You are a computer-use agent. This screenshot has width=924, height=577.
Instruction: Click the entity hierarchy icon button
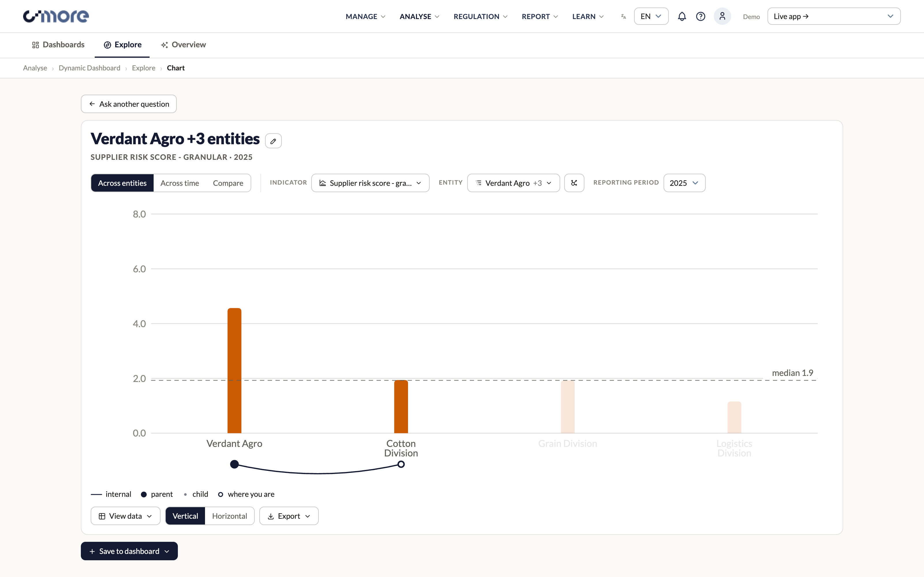[574, 183]
